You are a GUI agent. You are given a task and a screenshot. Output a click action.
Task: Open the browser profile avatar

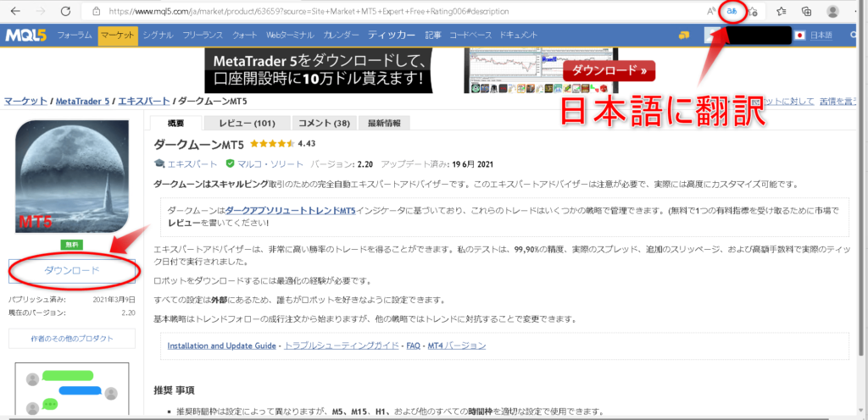tap(832, 11)
